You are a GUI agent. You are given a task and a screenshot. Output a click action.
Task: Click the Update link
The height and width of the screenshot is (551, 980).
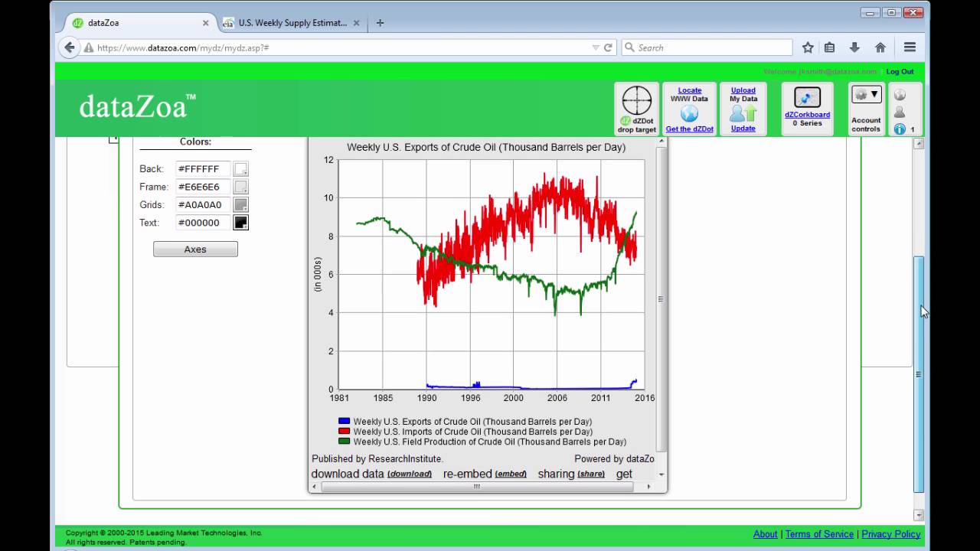point(743,128)
